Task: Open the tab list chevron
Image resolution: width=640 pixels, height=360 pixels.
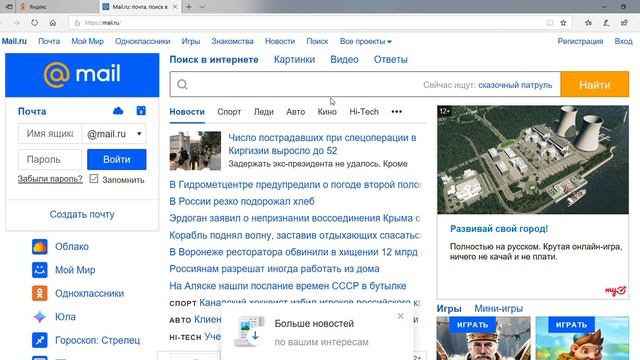Action: 202,7
